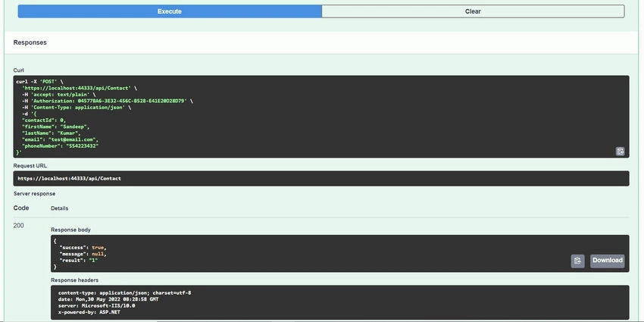Click the Clear button

pos(473,11)
